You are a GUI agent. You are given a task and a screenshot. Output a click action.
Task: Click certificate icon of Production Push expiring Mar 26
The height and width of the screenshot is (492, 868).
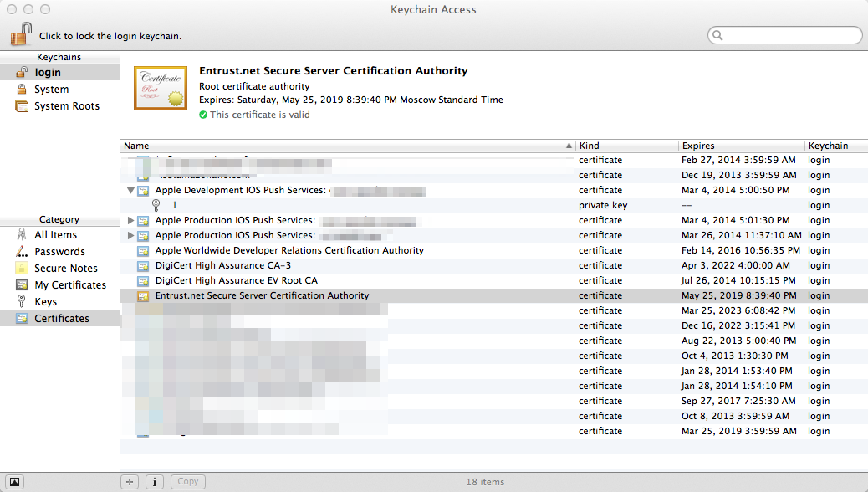[x=143, y=235]
